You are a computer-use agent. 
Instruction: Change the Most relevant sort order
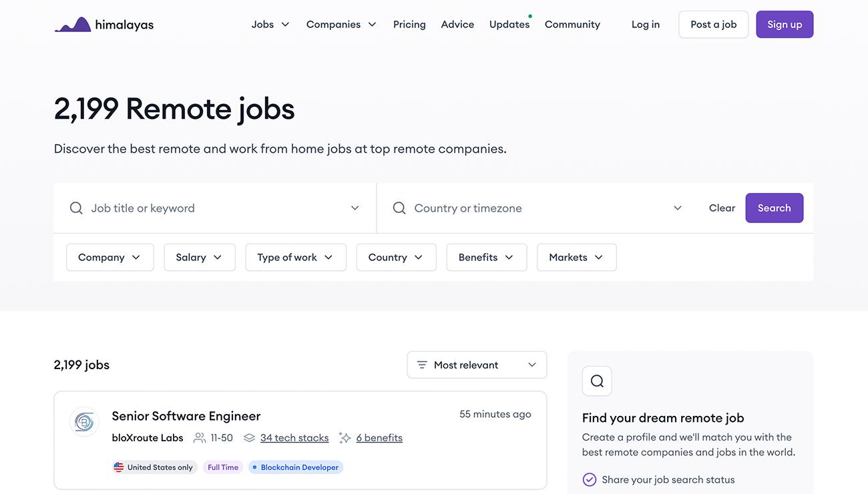pos(477,365)
